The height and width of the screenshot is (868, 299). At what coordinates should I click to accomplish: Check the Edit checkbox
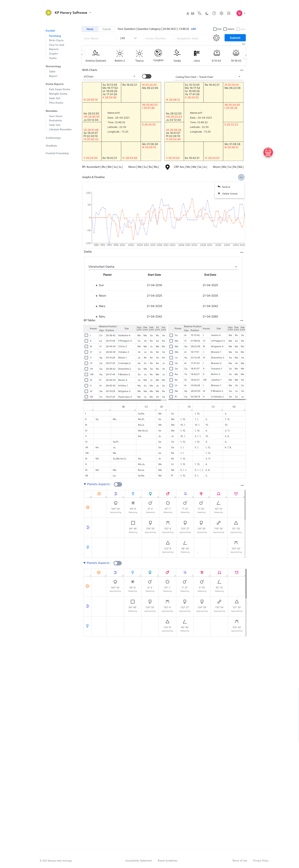[215, 29]
